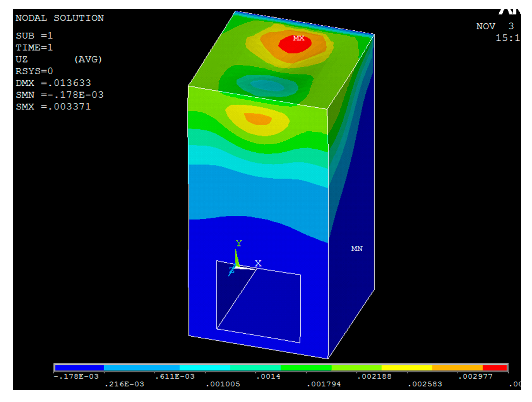Select the dark blue legend swatch
The width and height of the screenshot is (532, 402).
pos(79,368)
